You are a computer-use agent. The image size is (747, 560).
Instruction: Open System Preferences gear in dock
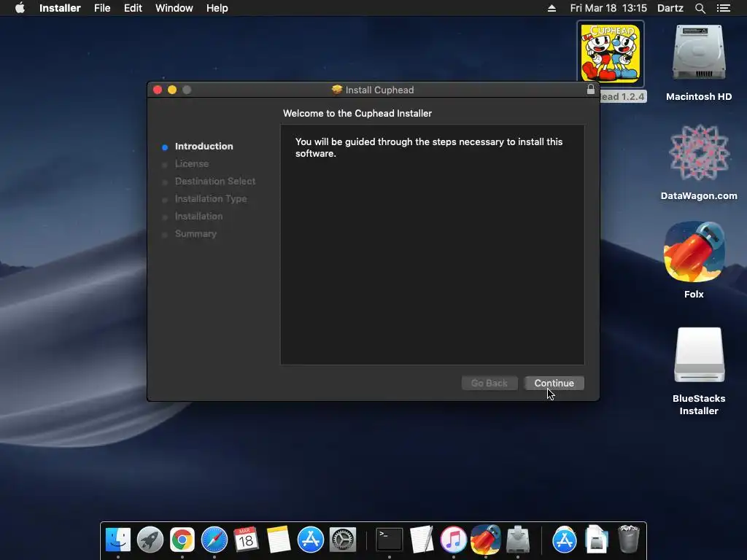coord(343,540)
